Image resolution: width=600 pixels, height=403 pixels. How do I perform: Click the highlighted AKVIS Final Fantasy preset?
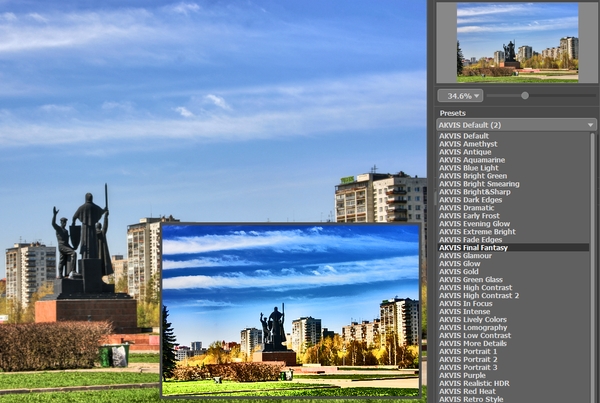[x=513, y=248]
